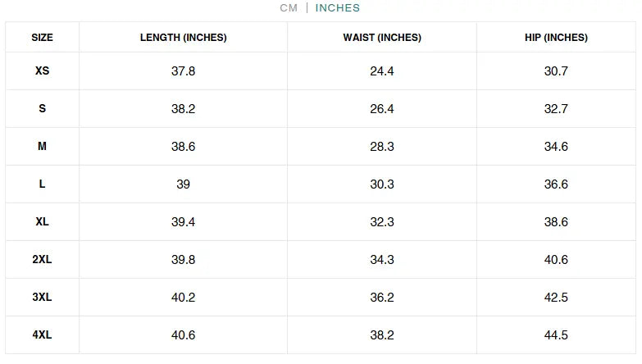Select the 4XL size row label
Viewport: 642px width, 364px height.
[x=43, y=335]
